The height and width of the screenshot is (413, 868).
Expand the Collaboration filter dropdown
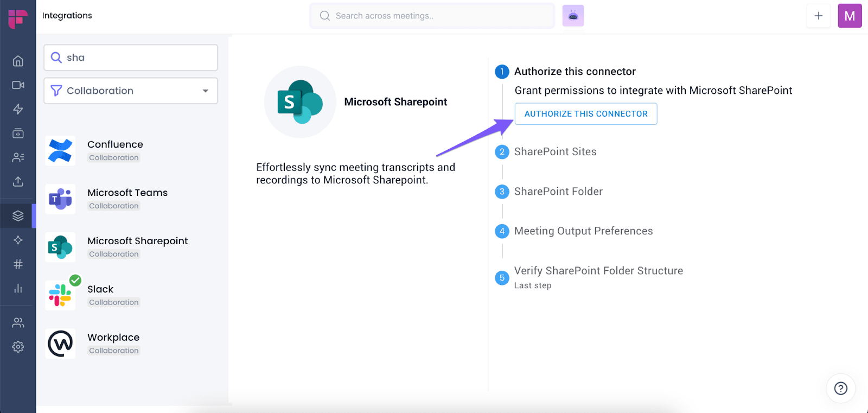click(131, 91)
